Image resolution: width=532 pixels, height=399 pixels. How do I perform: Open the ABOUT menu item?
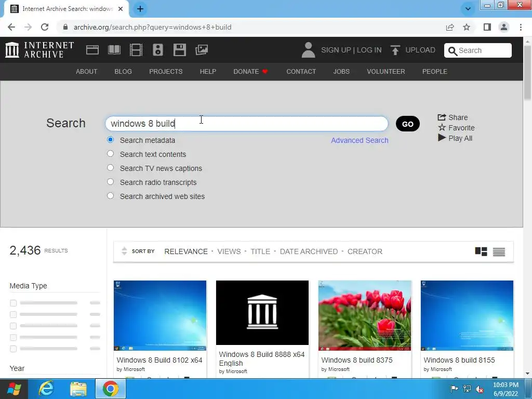pos(87,72)
